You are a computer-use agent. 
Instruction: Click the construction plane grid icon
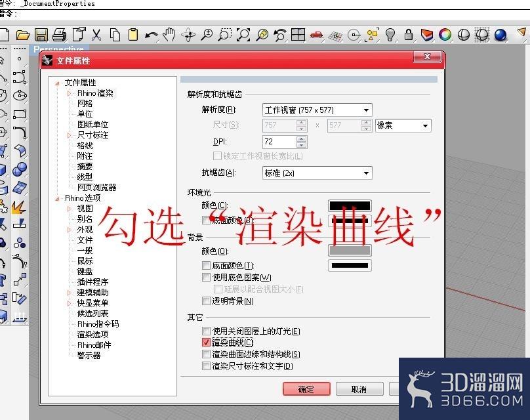[x=335, y=36]
